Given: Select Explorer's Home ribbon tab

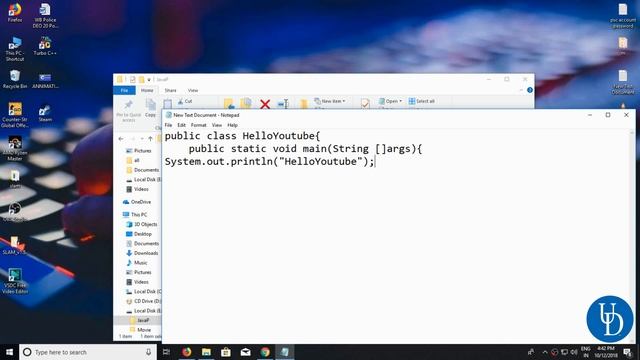Looking at the screenshot, I should (x=147, y=90).
